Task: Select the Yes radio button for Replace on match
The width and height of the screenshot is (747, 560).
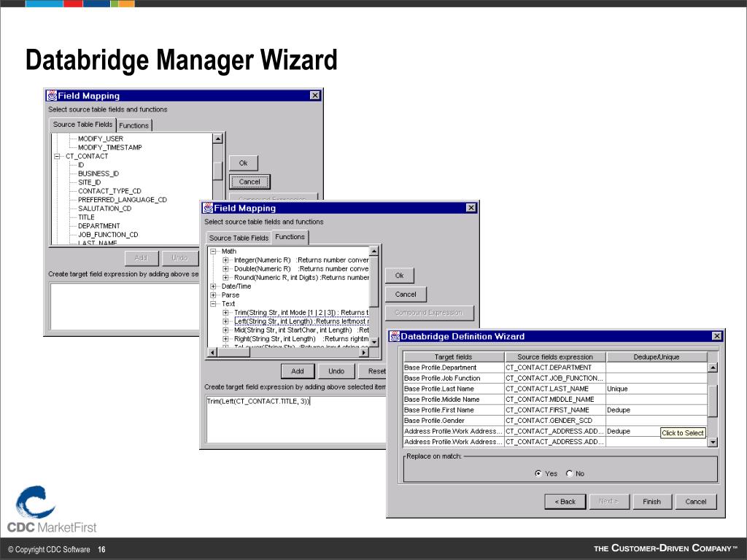Action: tap(538, 473)
